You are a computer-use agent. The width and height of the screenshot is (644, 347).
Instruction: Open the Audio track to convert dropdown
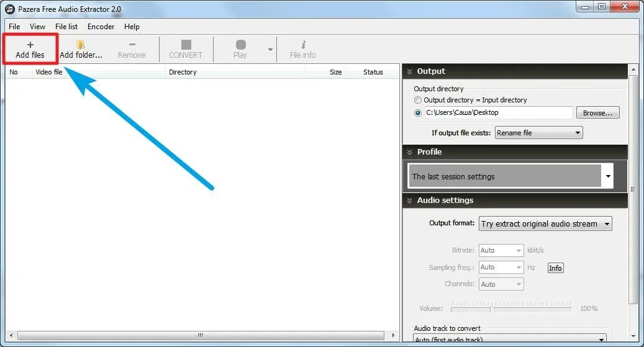click(510, 339)
